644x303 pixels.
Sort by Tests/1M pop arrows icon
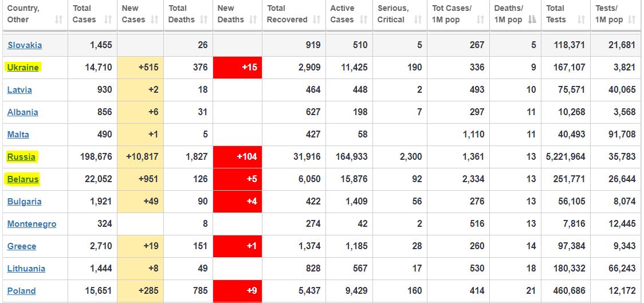pyautogui.click(x=631, y=20)
